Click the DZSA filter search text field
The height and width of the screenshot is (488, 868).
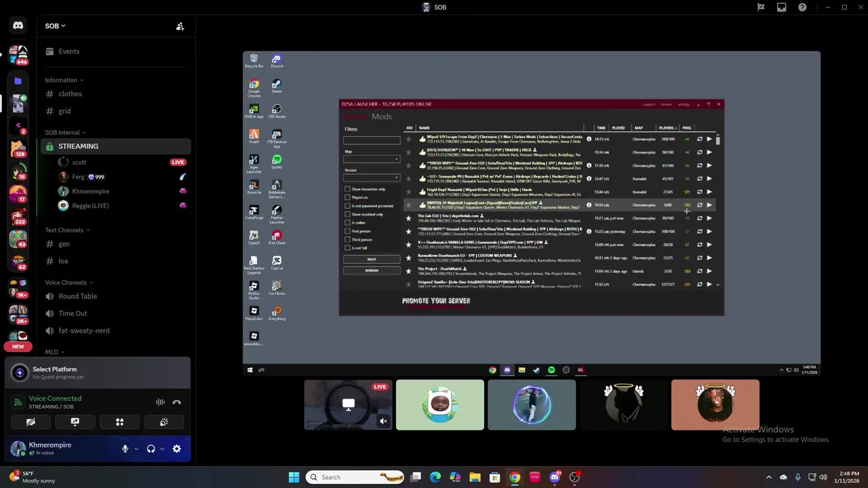(x=372, y=140)
